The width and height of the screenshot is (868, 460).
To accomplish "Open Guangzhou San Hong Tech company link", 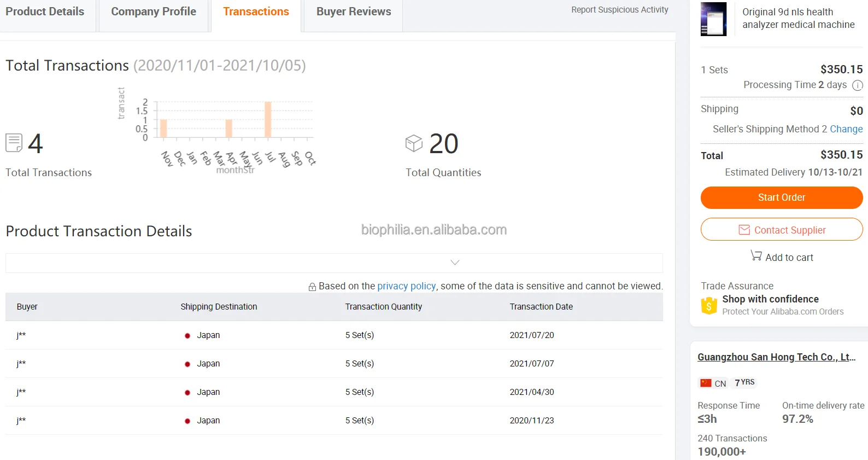I will pos(776,357).
